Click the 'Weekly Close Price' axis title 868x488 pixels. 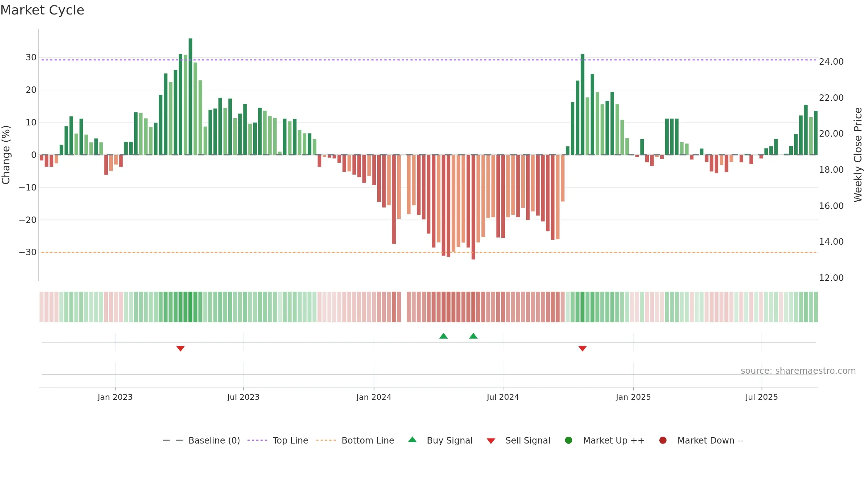tap(858, 155)
